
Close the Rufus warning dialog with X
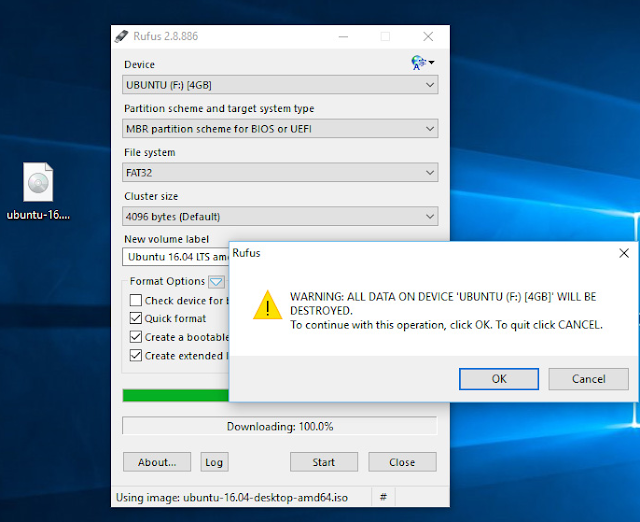[x=624, y=253]
